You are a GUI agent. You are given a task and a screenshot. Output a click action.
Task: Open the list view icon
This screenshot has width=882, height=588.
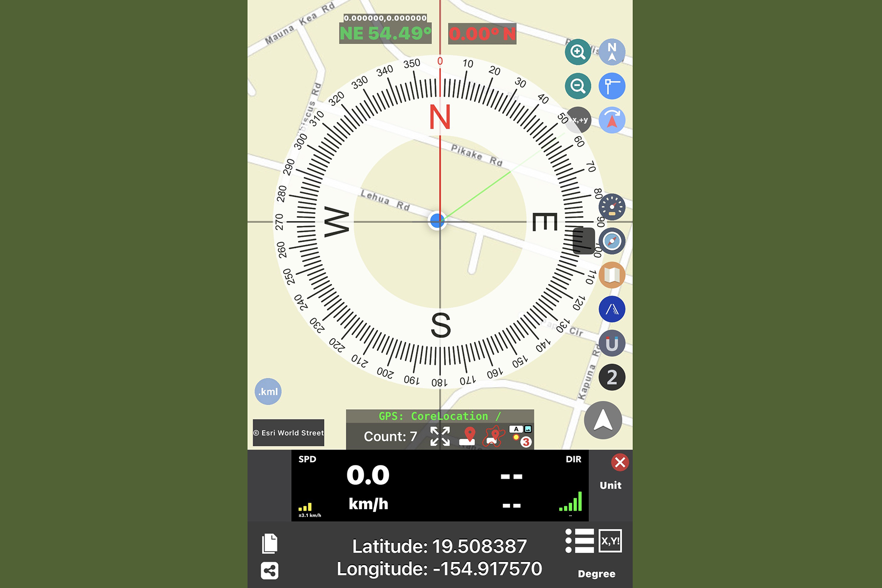(580, 541)
